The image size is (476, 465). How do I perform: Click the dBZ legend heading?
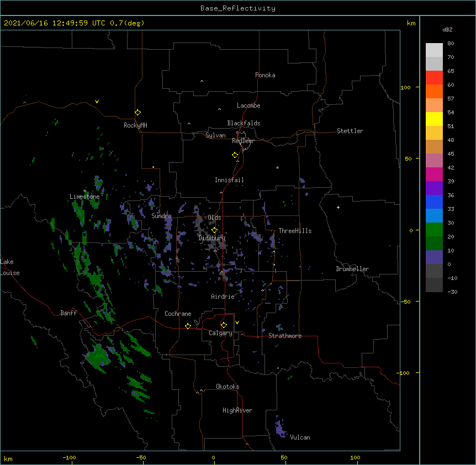[447, 29]
